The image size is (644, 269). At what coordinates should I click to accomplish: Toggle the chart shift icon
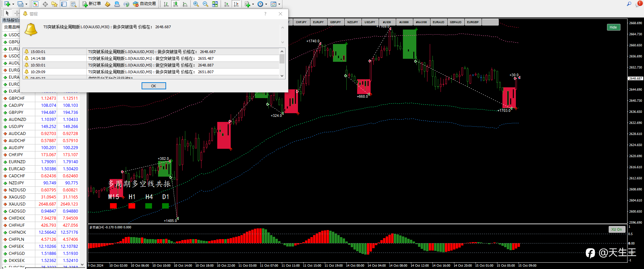click(236, 4)
